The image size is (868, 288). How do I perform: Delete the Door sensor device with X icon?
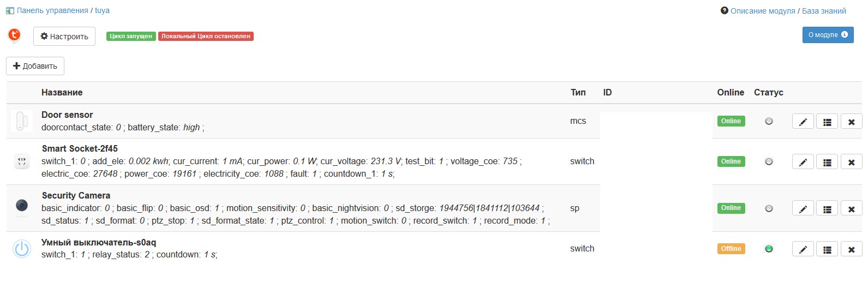coord(851,122)
